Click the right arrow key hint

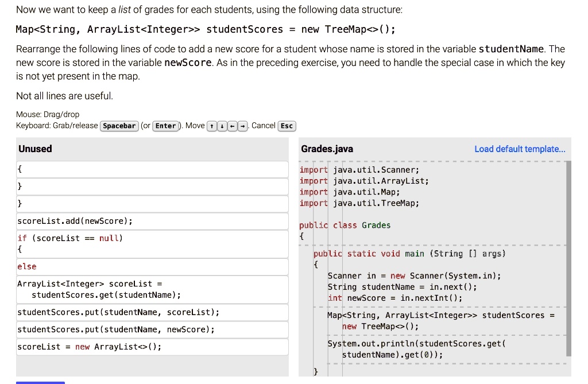tap(243, 126)
